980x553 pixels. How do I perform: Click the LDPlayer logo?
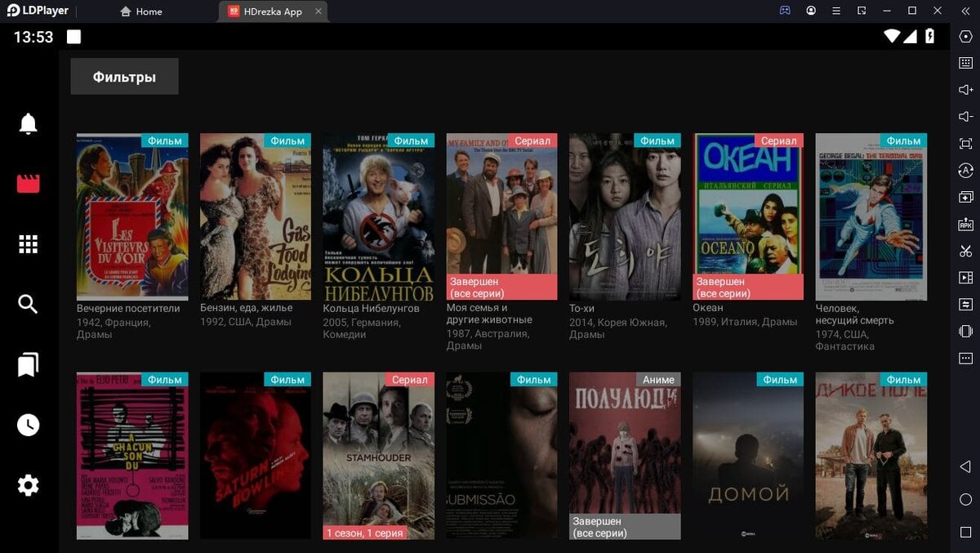[38, 11]
